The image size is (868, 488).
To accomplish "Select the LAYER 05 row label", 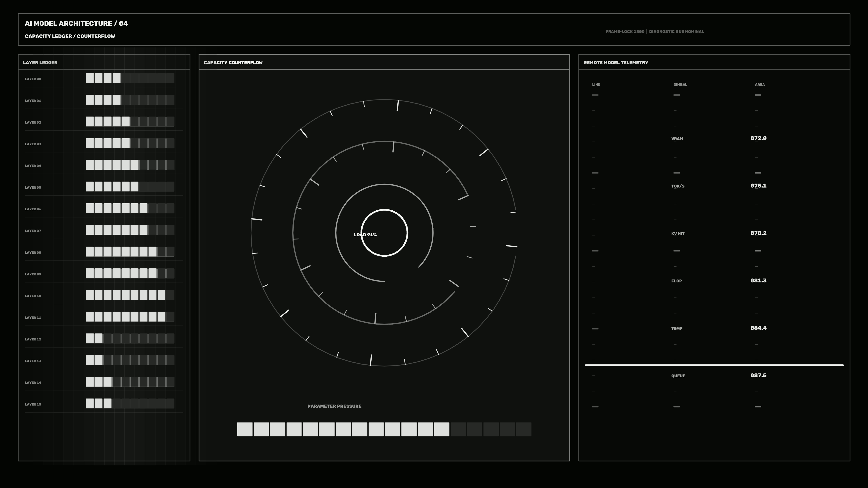I will (33, 187).
